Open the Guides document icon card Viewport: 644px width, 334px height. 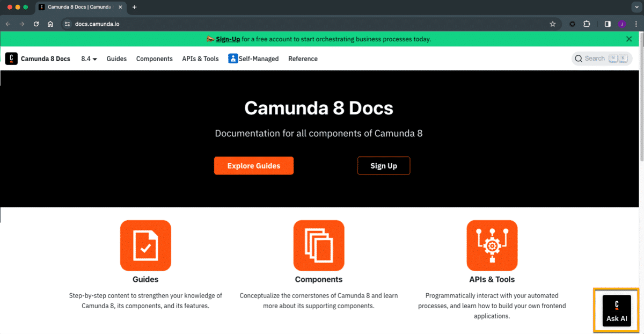(x=145, y=245)
